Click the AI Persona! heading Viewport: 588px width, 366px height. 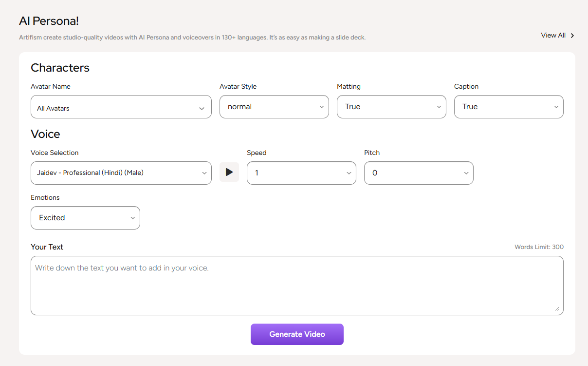coord(49,21)
